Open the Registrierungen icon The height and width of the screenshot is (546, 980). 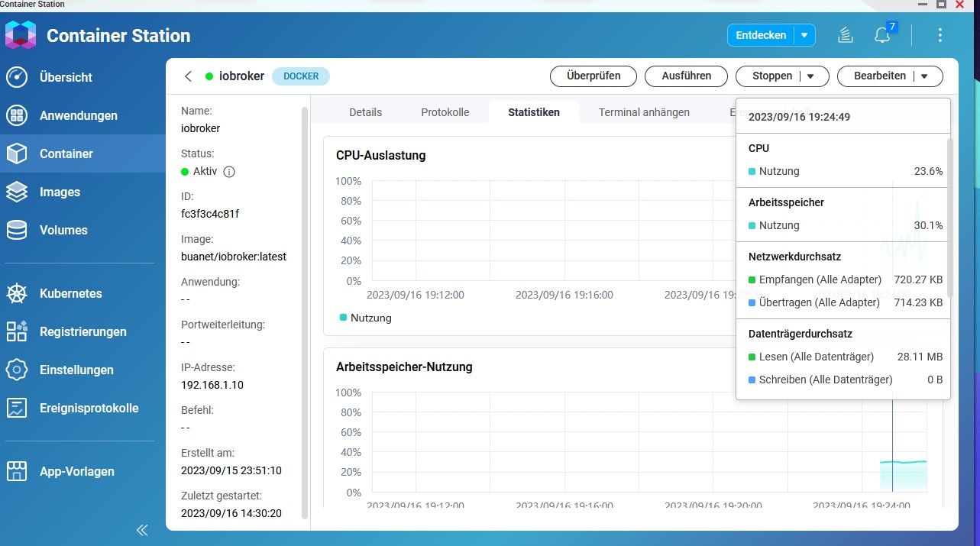tap(17, 331)
